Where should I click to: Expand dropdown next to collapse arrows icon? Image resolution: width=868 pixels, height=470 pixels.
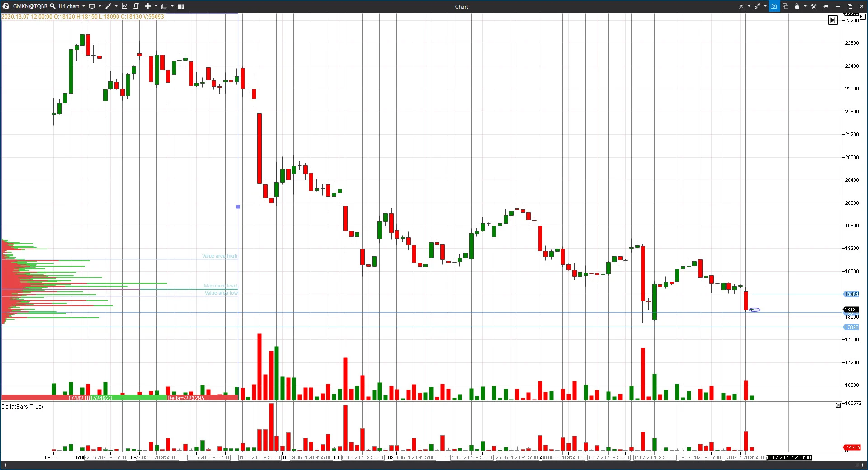[x=749, y=6]
